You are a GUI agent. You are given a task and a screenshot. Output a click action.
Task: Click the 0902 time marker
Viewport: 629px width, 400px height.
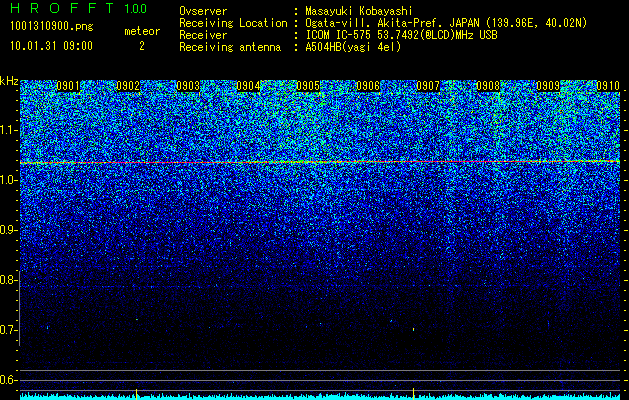pos(128,86)
